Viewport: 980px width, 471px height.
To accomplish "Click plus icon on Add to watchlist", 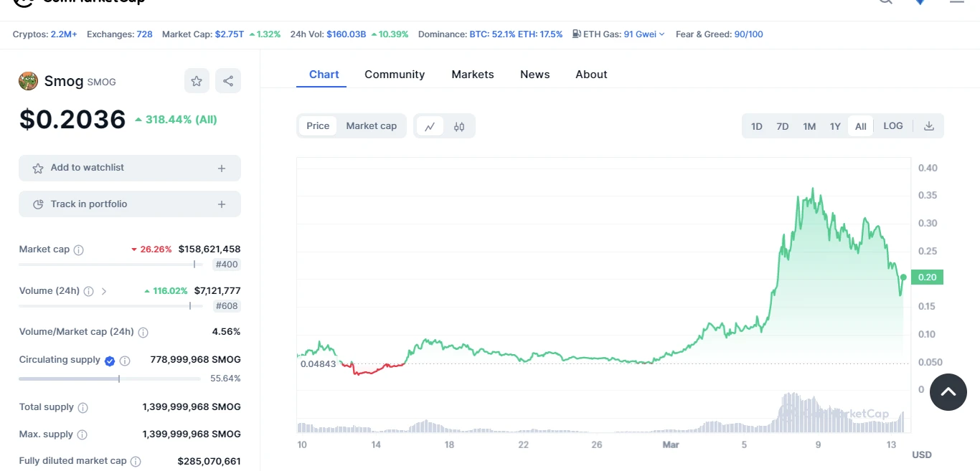I will [222, 168].
